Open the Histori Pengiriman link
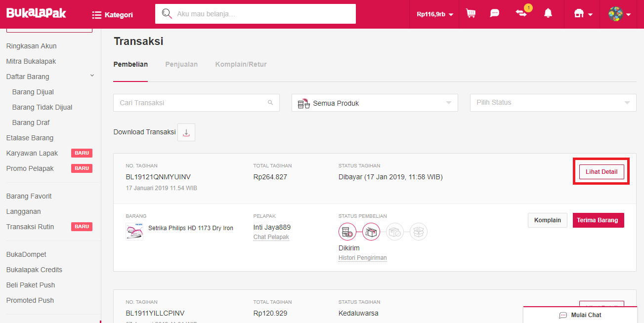644x323 pixels. (x=363, y=258)
